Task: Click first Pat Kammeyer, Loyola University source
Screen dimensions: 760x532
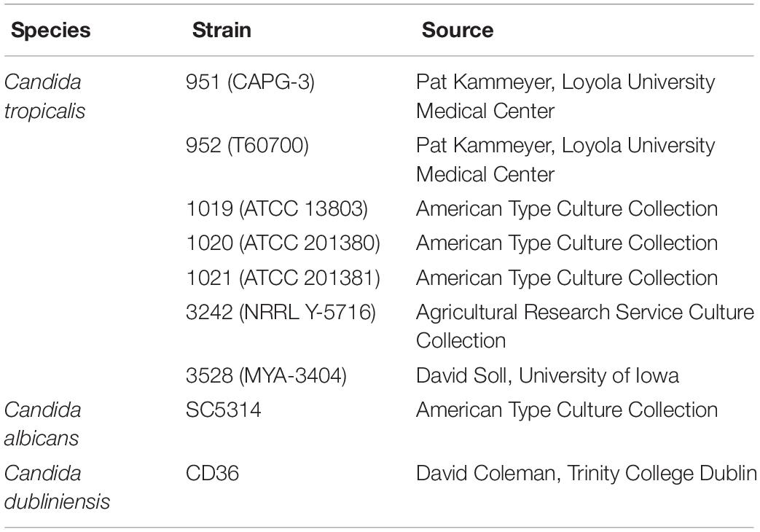Action: pyautogui.click(x=565, y=96)
